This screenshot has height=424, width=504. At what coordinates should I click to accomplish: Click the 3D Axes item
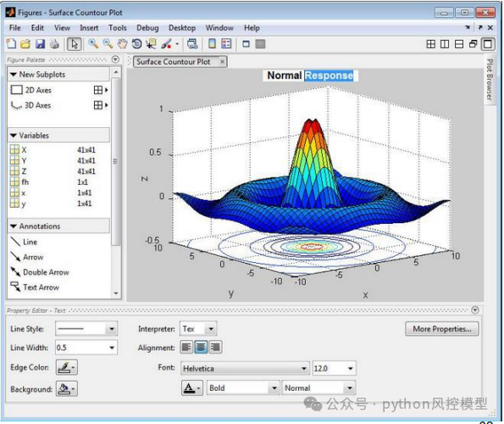coord(30,105)
